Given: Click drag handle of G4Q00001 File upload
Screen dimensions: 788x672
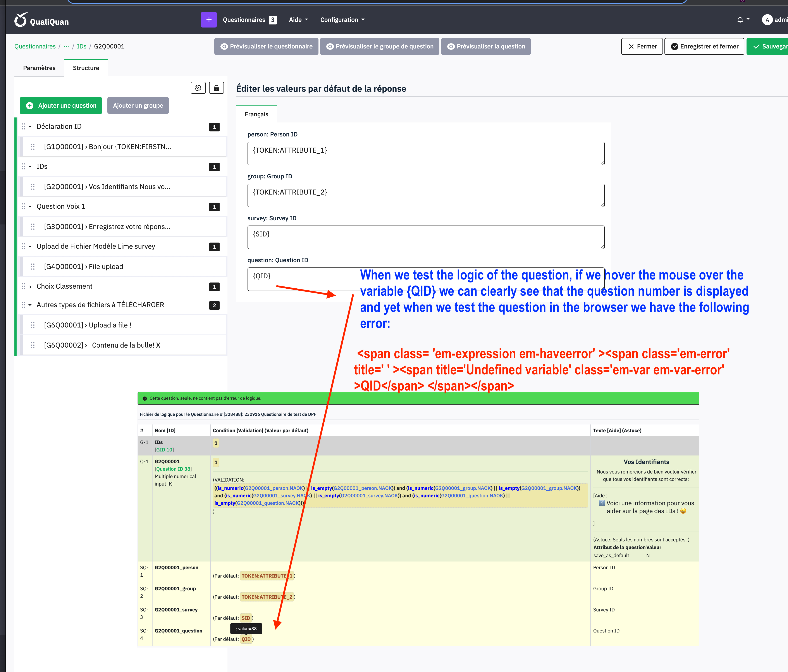Looking at the screenshot, I should (33, 267).
